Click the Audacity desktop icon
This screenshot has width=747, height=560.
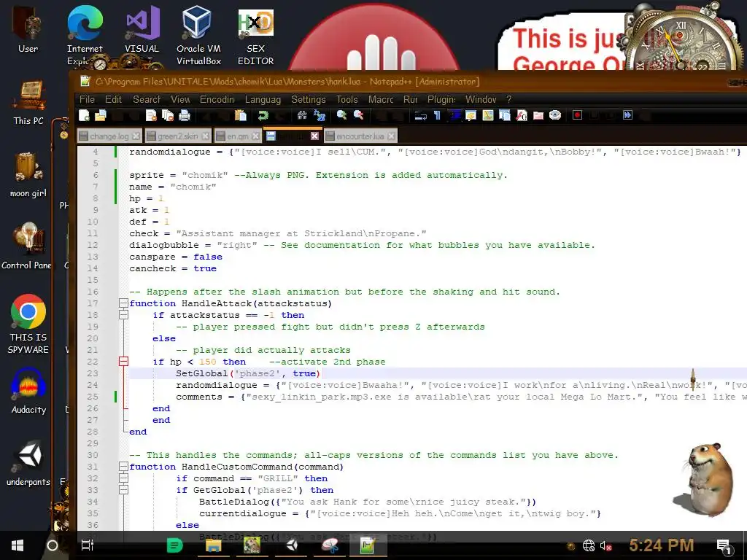coord(28,391)
